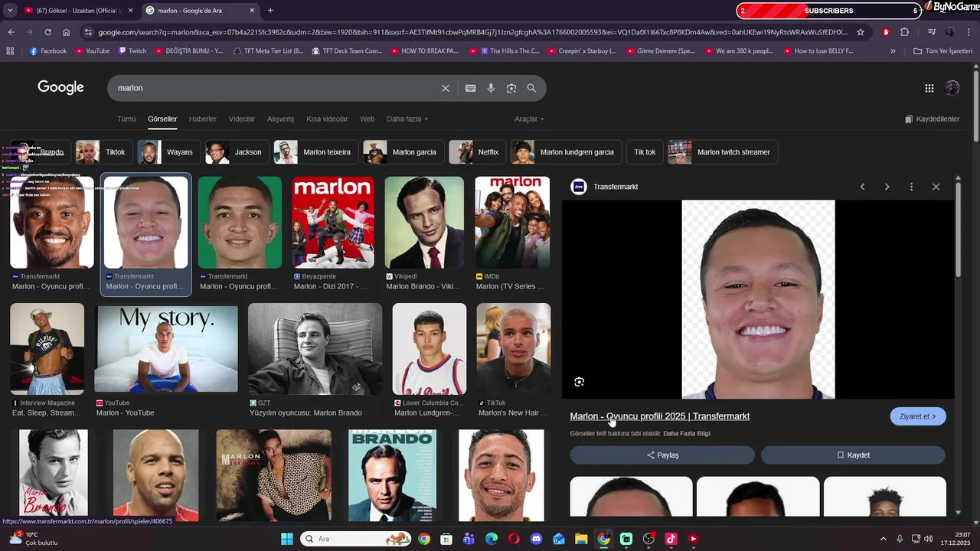Open the three-dot menu in the preview panel
Screen dimensions: 980x551
pyautogui.click(x=911, y=187)
